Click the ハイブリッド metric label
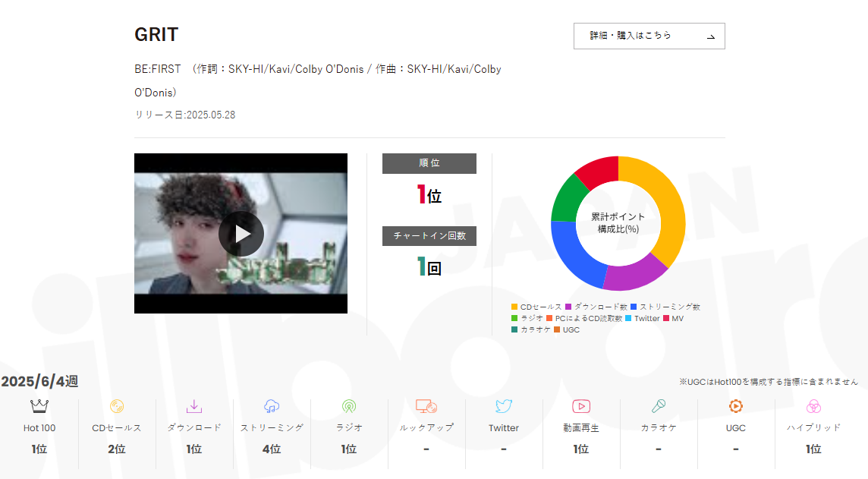Image resolution: width=868 pixels, height=479 pixels. point(813,428)
